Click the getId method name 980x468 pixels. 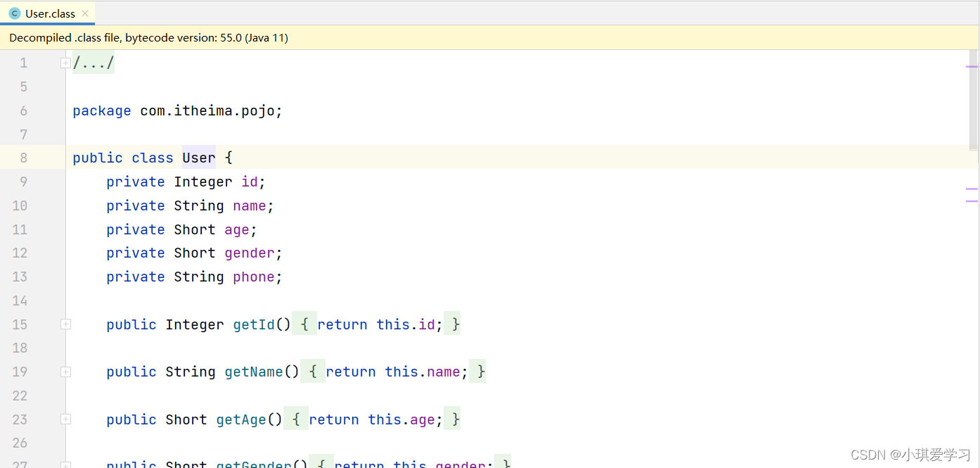tap(254, 324)
